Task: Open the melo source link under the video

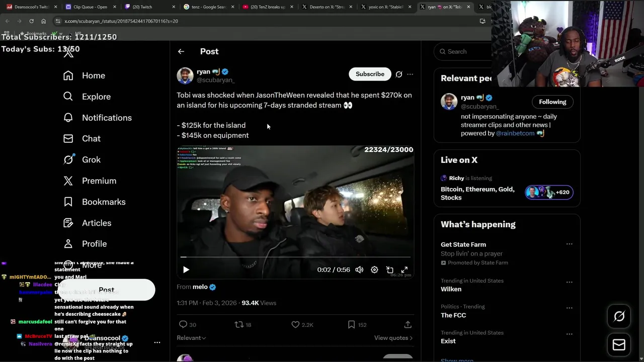Action: pos(204,287)
